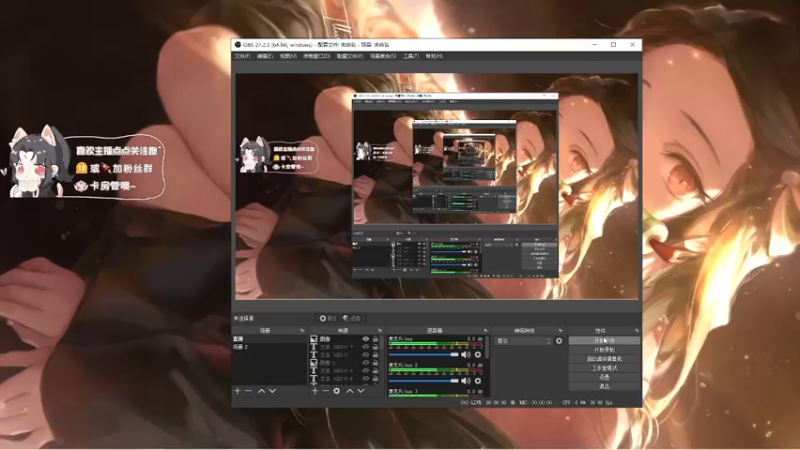Lock the selected 图像 source
Viewport: 800px width, 450px height.
(x=376, y=339)
